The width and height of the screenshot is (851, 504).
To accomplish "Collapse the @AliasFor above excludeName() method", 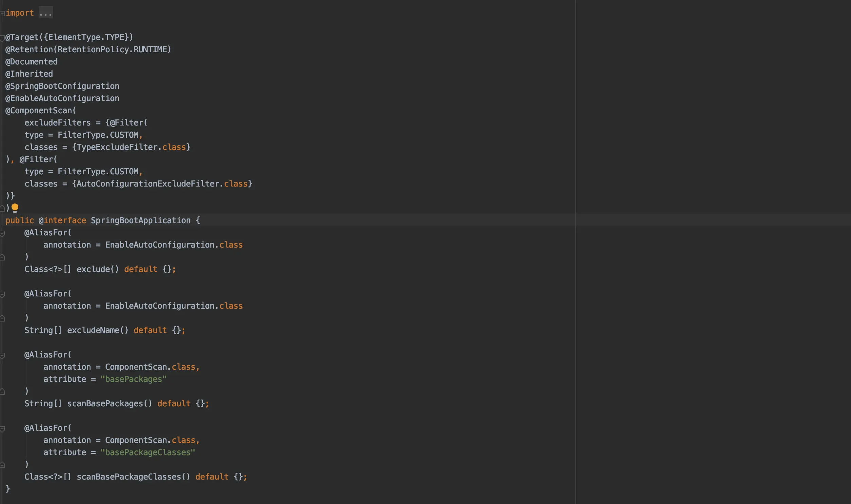I will pos(2,294).
